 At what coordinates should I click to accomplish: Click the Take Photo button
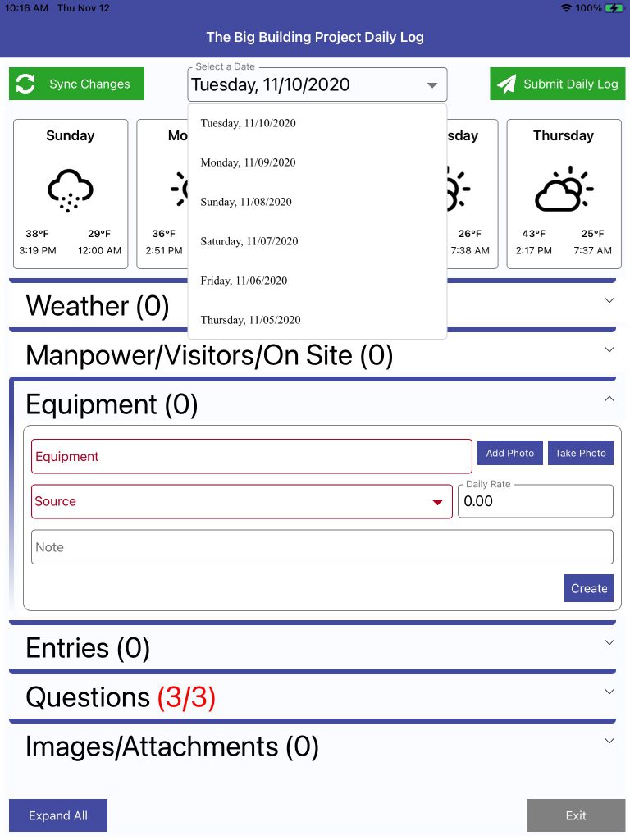click(x=580, y=453)
